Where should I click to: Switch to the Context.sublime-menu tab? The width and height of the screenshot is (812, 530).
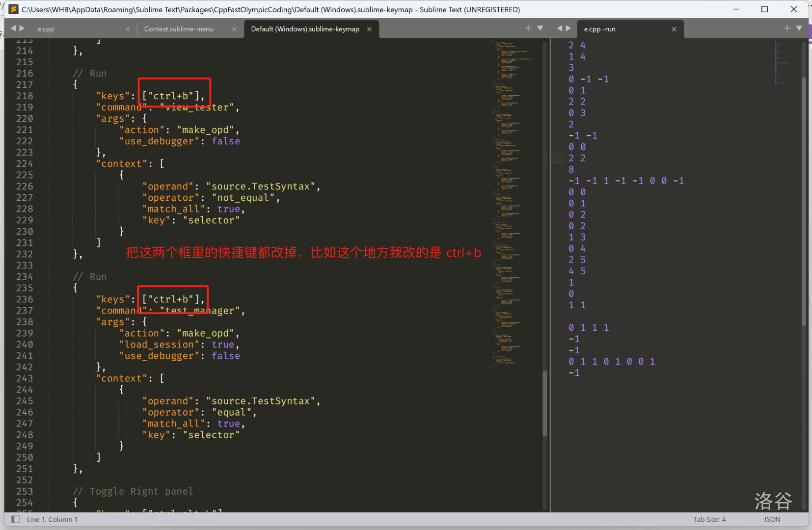[x=179, y=28]
